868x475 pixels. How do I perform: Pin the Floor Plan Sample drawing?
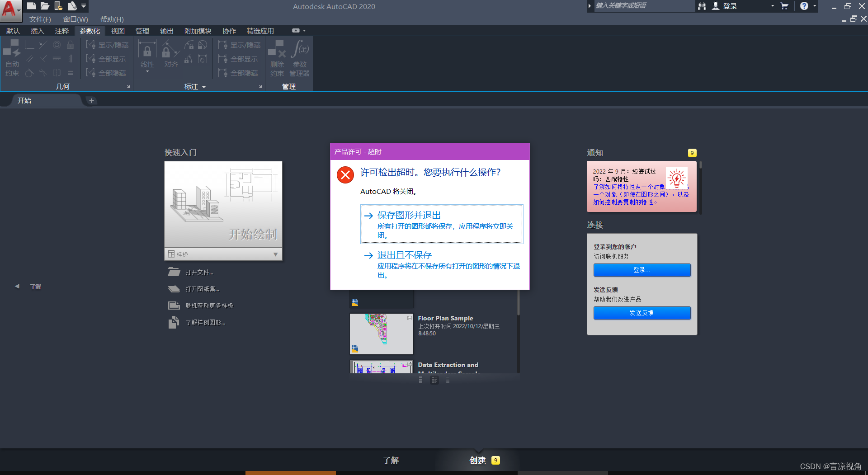tap(409, 318)
